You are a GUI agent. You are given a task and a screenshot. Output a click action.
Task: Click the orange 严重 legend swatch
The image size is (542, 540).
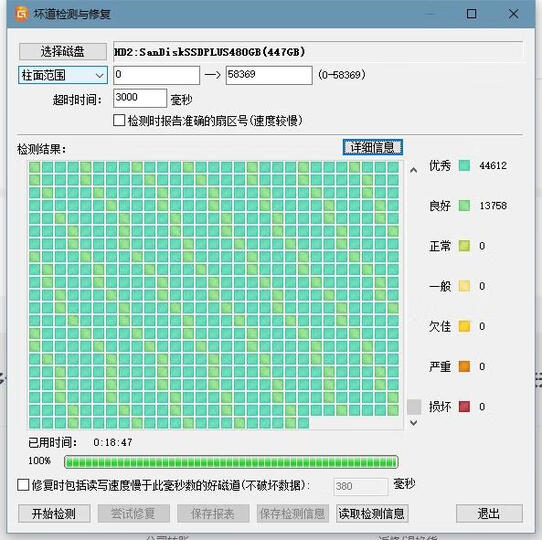(464, 366)
